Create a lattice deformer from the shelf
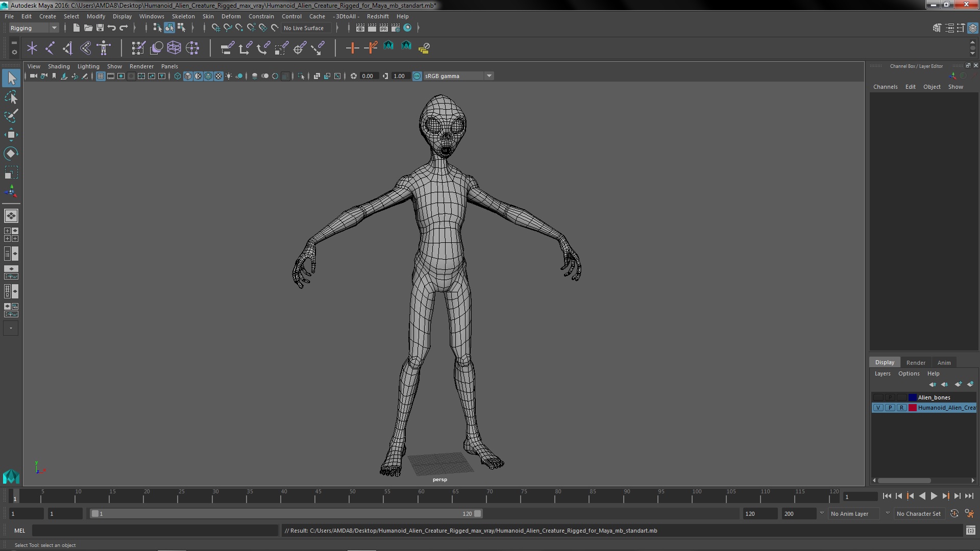This screenshot has height=551, width=980. tap(174, 48)
